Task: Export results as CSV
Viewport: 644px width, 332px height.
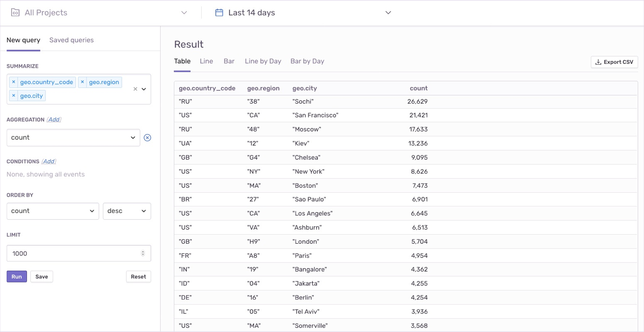Action: (614, 62)
